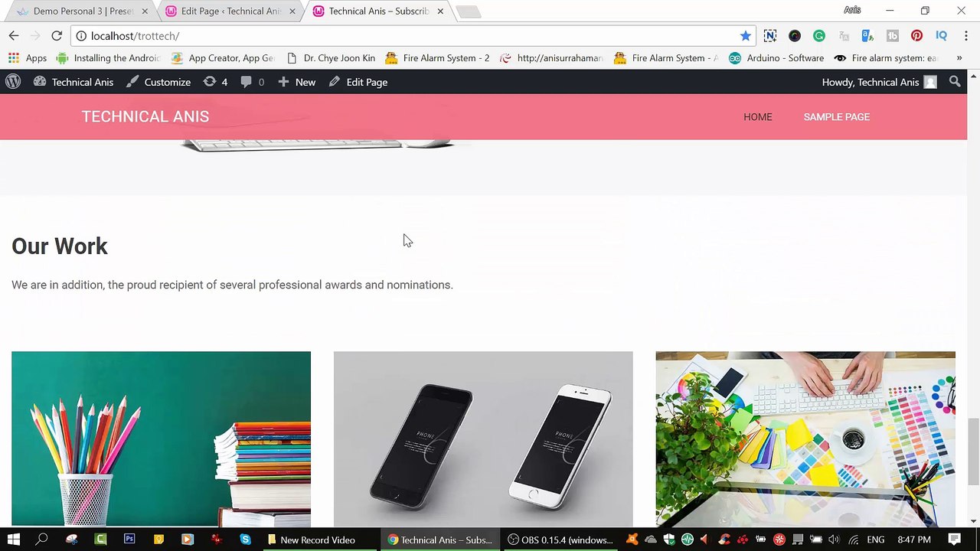Reload the page with the refresh icon
The image size is (980, 551).
57,36
